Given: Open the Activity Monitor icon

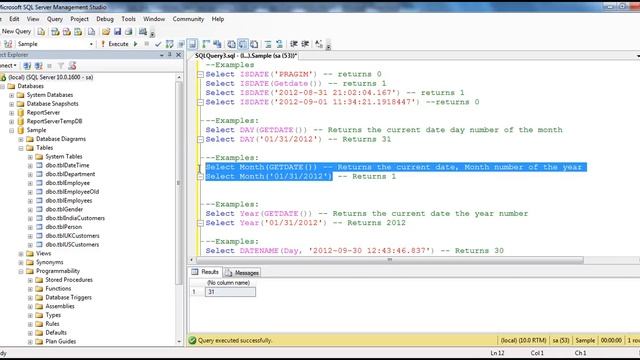Looking at the screenshot, I should (142, 32).
